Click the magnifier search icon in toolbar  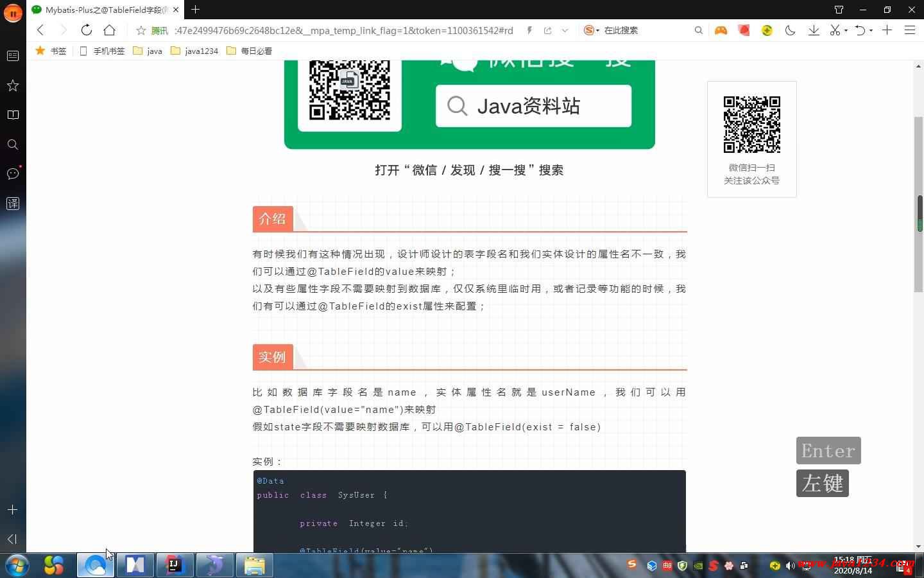coord(699,30)
